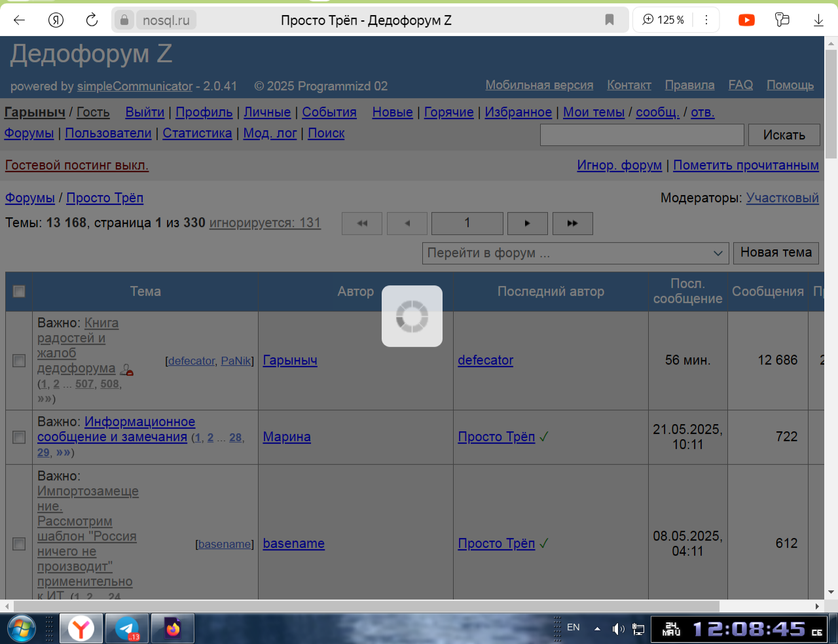Go back using the browser back arrow
This screenshot has height=644, width=838.
tap(19, 20)
